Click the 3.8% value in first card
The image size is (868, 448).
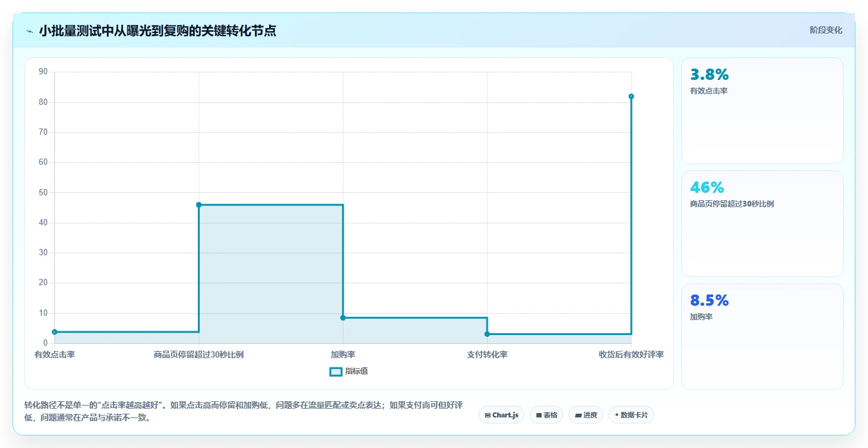709,74
